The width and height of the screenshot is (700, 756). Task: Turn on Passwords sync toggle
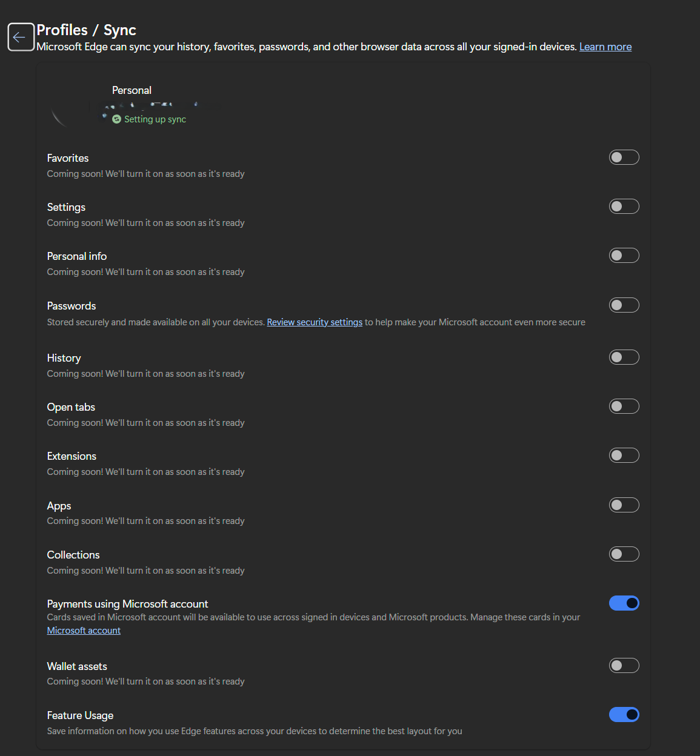(624, 305)
